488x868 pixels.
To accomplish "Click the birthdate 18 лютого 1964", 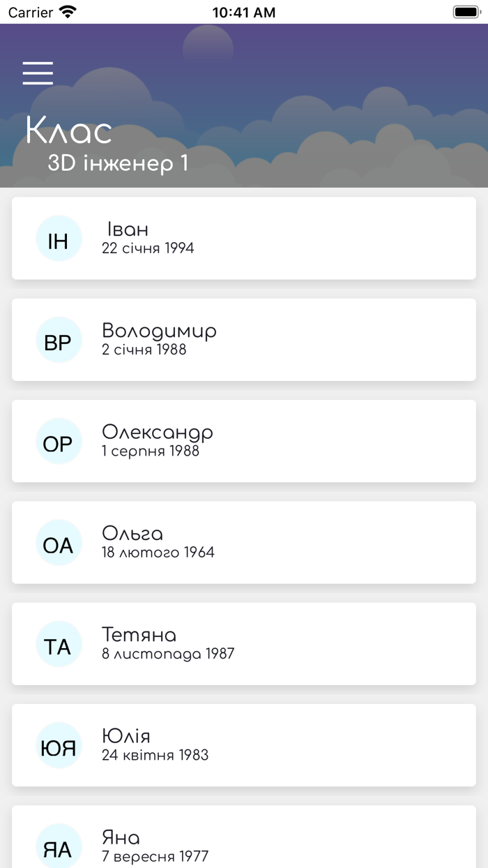I will coord(158,552).
